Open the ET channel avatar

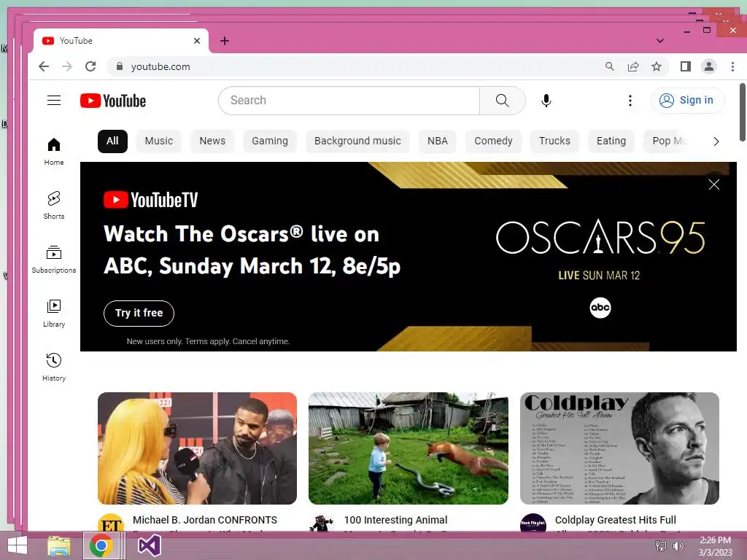pyautogui.click(x=111, y=523)
